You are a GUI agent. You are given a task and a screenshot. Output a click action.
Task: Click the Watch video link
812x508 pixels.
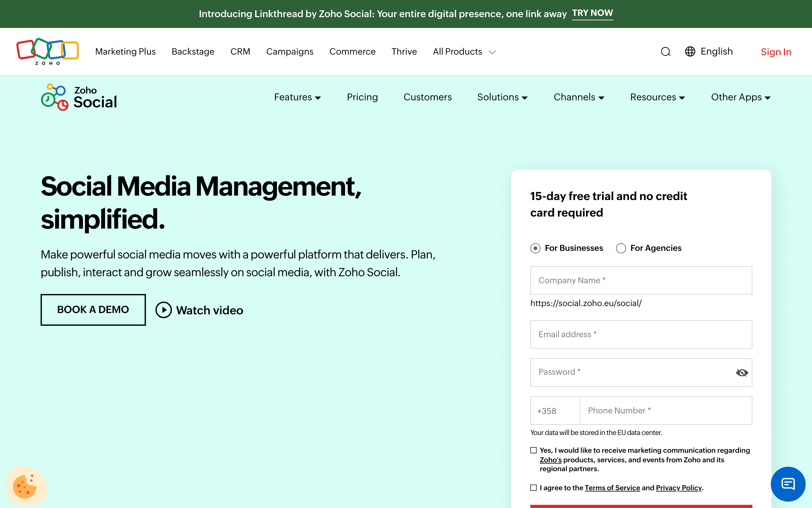pyautogui.click(x=209, y=310)
